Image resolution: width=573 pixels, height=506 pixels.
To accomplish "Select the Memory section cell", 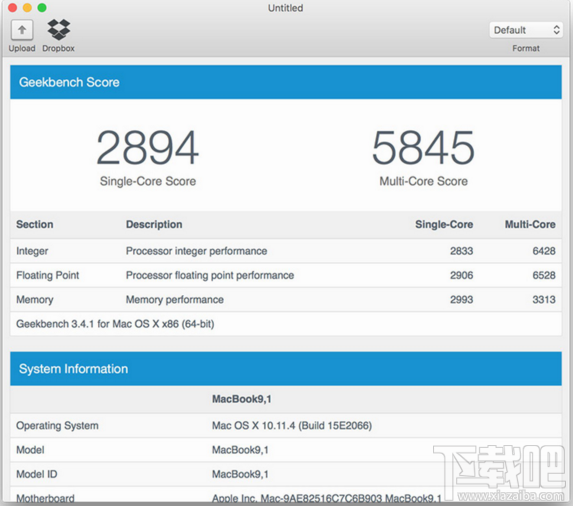I will 35,300.
